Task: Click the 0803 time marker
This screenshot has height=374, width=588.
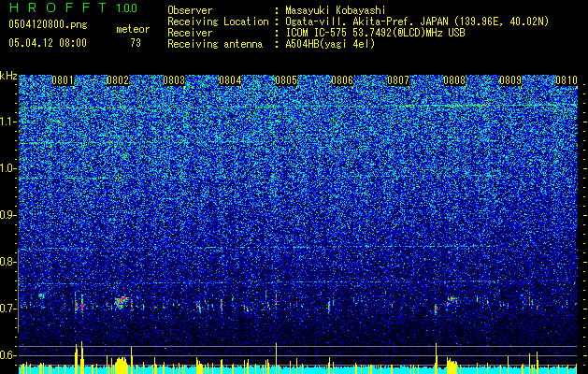Action: tap(174, 80)
